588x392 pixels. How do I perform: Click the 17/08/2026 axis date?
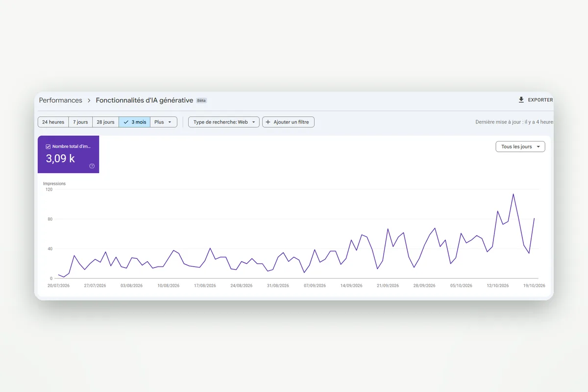coord(205,286)
